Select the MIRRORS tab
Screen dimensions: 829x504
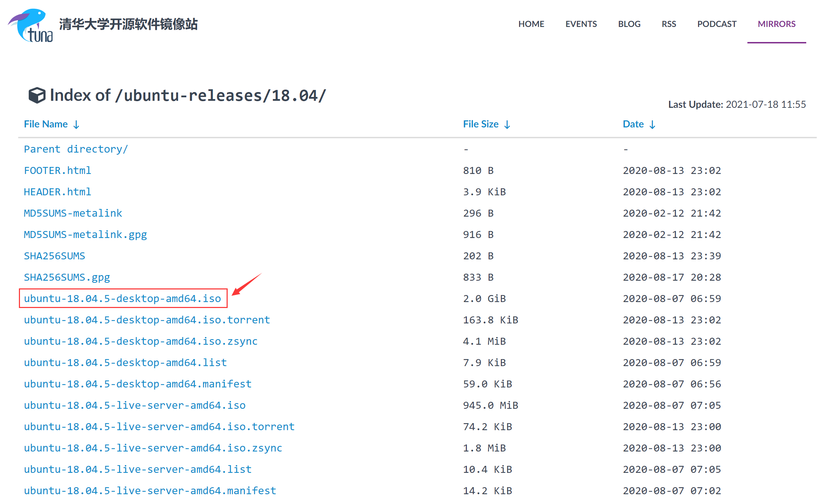coord(777,24)
